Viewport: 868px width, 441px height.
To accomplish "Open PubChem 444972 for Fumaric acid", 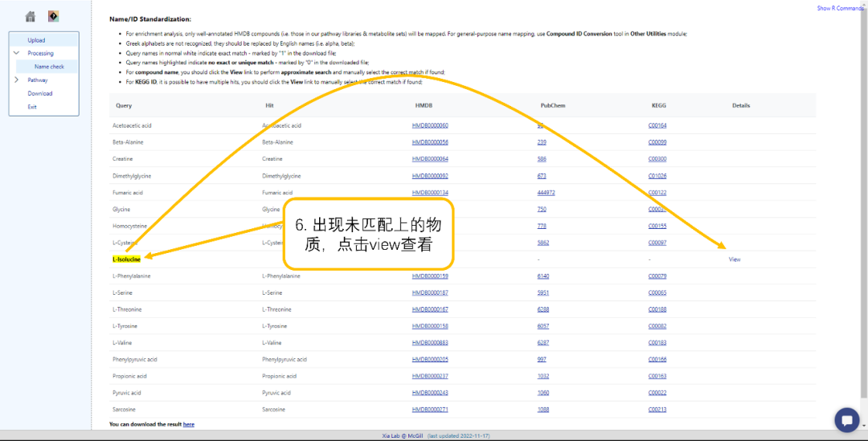I will click(x=546, y=193).
